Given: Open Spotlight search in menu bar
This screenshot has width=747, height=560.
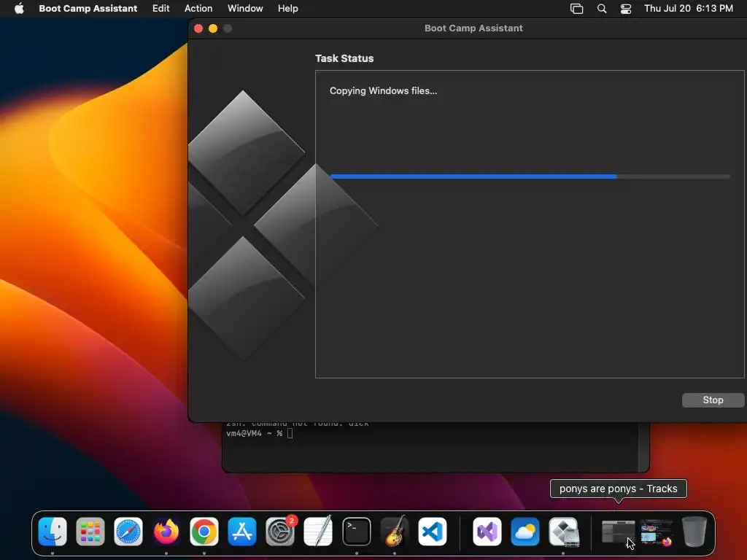Looking at the screenshot, I should 602,9.
